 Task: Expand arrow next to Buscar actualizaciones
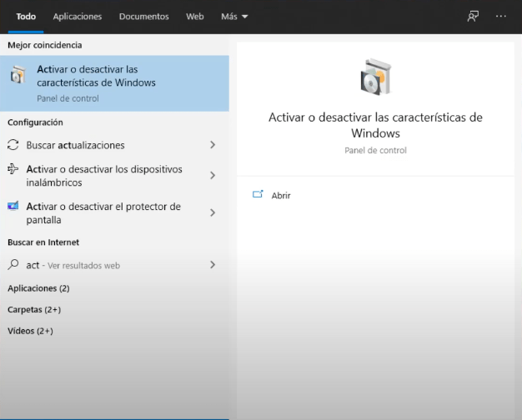[x=213, y=145]
